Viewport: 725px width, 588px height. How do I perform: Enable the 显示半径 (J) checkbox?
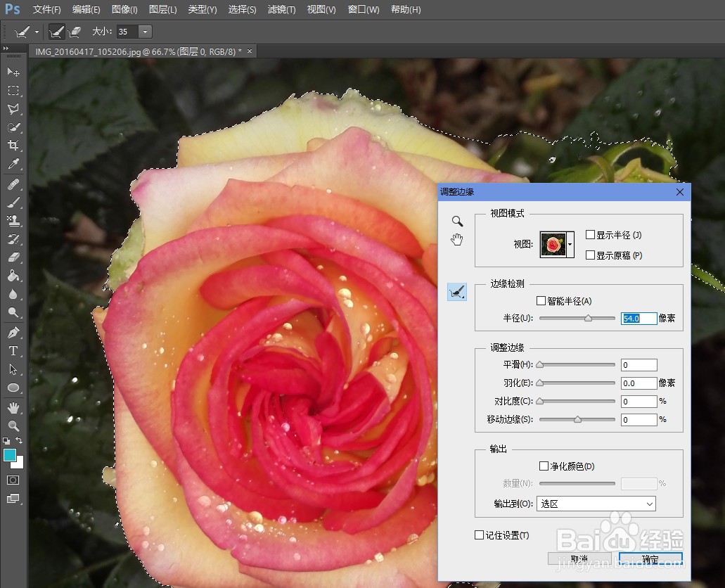pos(591,234)
